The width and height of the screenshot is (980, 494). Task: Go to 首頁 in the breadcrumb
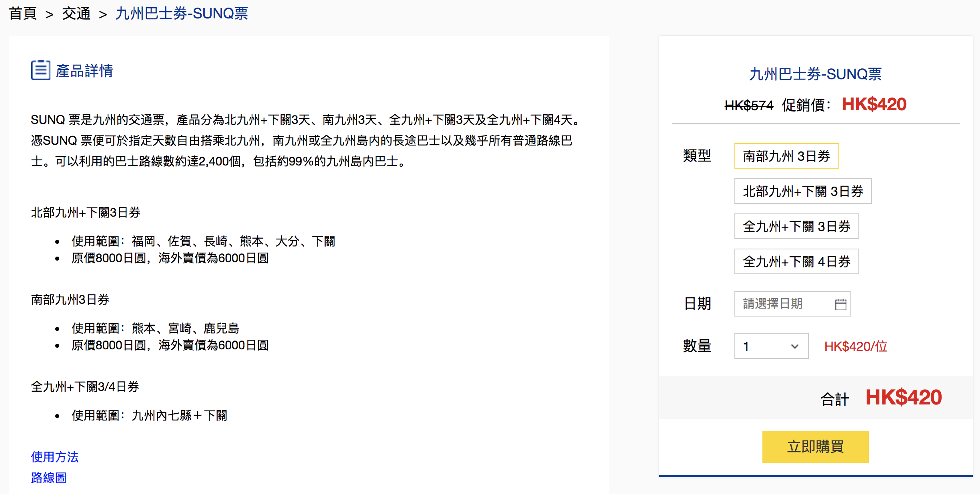(x=23, y=14)
